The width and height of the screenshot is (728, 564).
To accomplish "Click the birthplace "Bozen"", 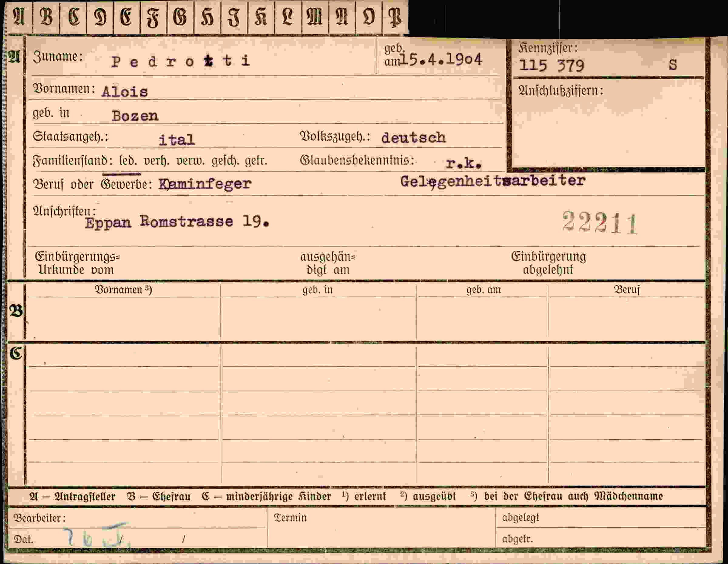I will pyautogui.click(x=135, y=116).
